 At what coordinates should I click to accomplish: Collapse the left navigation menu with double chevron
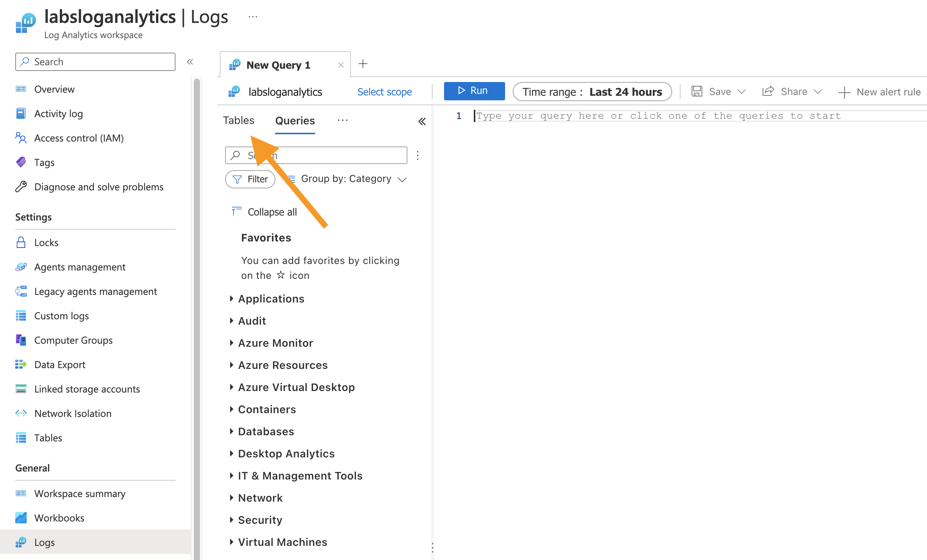pos(190,62)
